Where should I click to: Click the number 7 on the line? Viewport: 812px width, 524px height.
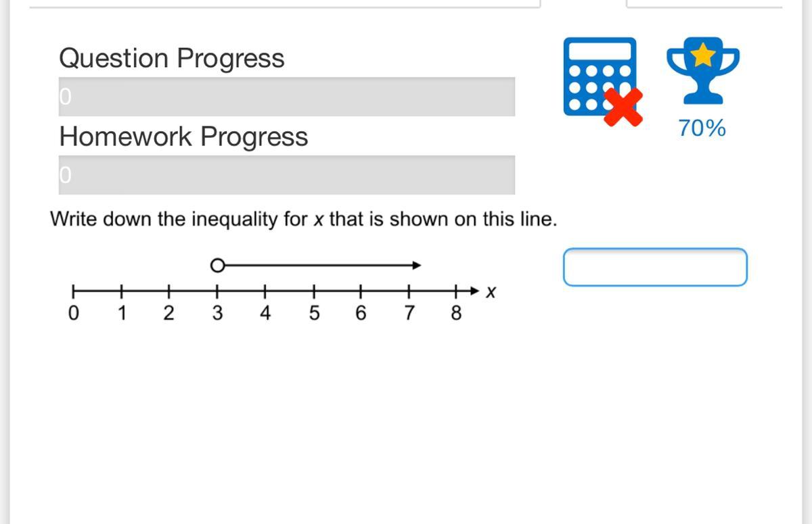click(x=409, y=313)
